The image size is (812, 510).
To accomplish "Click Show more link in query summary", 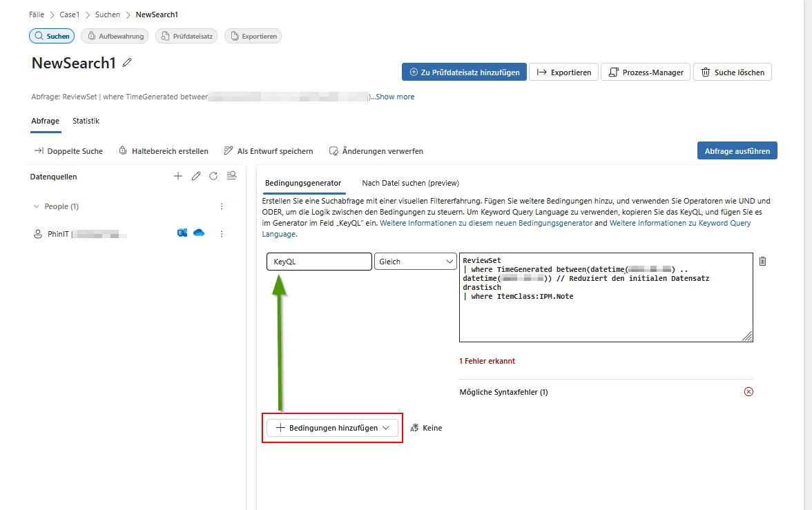I will 395,97.
